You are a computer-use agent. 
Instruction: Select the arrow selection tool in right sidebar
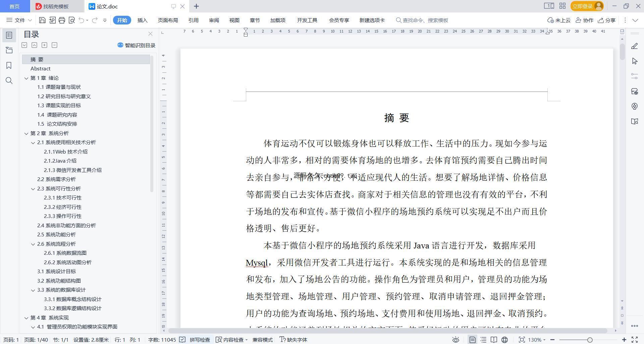pos(634,61)
